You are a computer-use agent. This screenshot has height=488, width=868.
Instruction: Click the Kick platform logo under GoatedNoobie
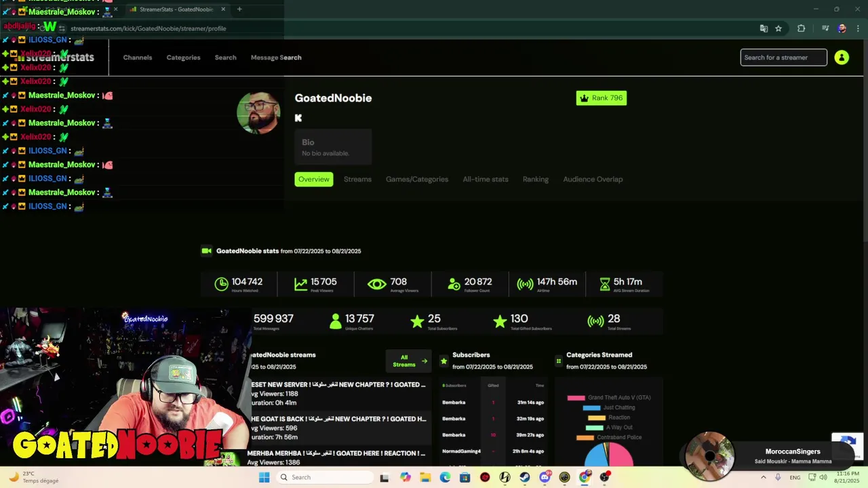pyautogui.click(x=298, y=118)
